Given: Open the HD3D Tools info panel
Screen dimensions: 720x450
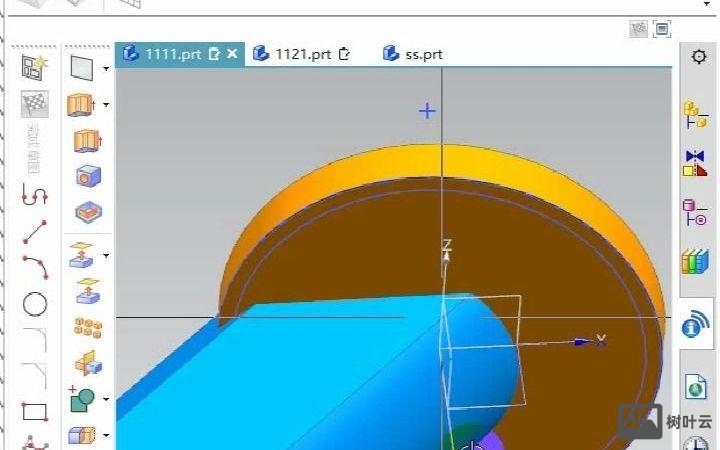Looking at the screenshot, I should [695, 323].
